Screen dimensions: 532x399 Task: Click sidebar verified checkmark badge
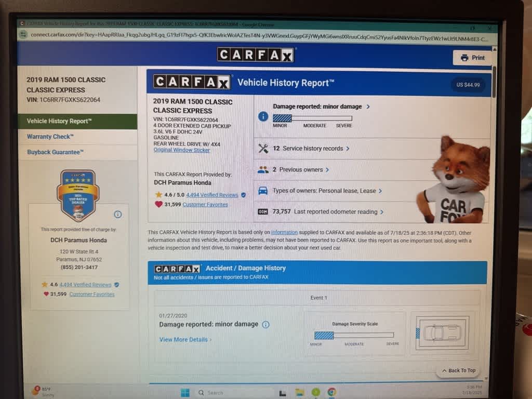tap(116, 285)
